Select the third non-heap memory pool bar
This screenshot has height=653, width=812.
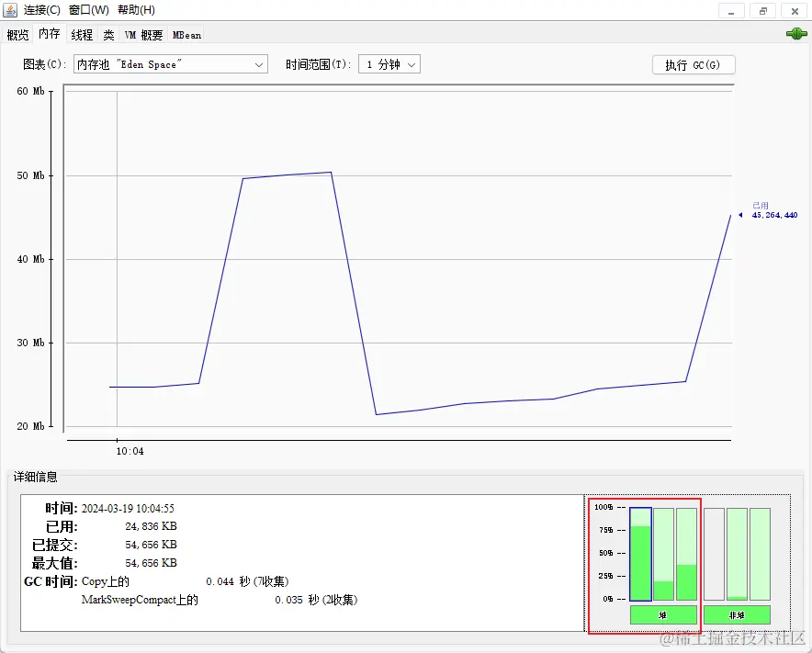(761, 554)
